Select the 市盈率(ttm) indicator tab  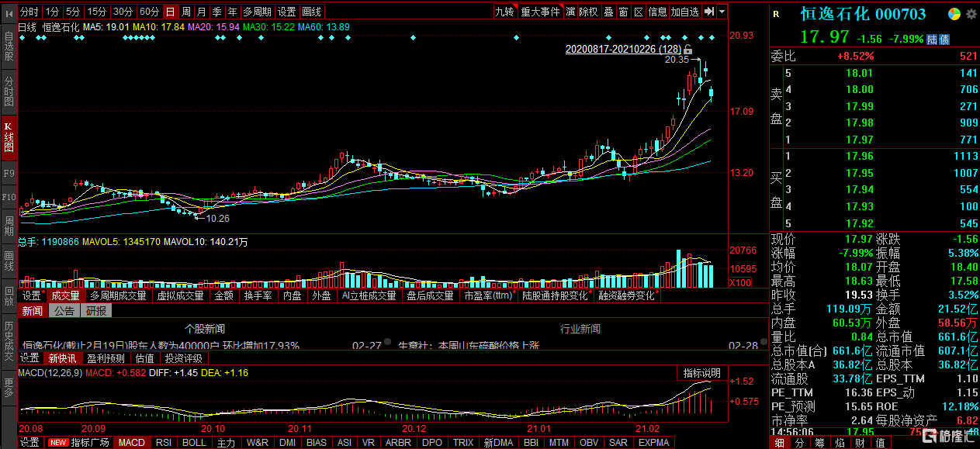(x=488, y=295)
